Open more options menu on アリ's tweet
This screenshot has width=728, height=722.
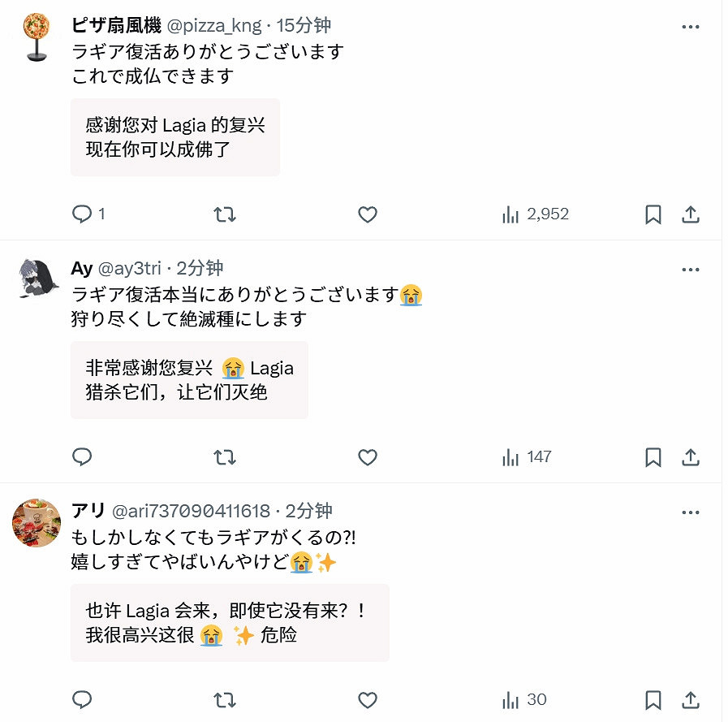click(x=691, y=512)
